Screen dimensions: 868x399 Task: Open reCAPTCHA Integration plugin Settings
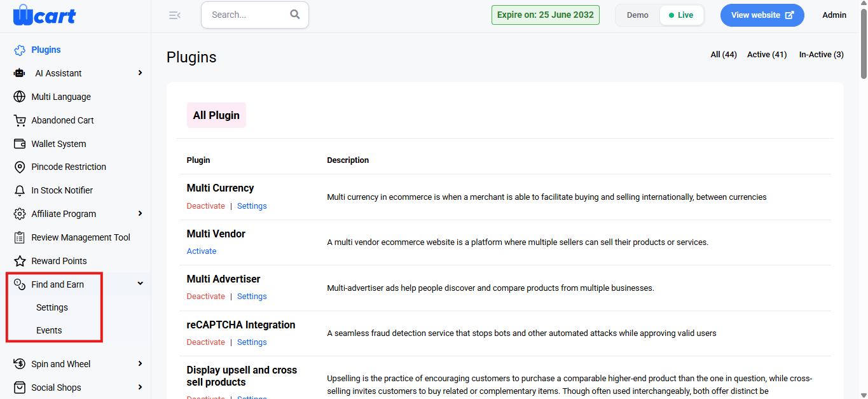tap(252, 342)
